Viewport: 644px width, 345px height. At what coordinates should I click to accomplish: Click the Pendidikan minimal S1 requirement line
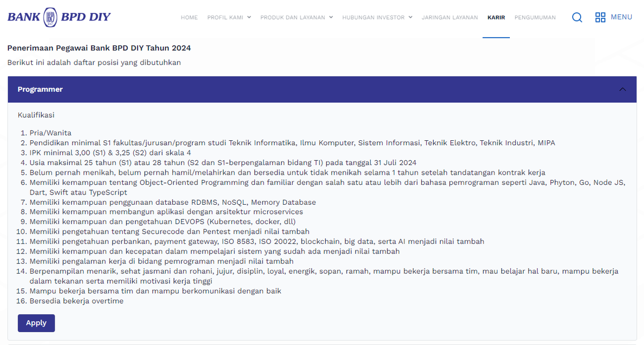[292, 142]
